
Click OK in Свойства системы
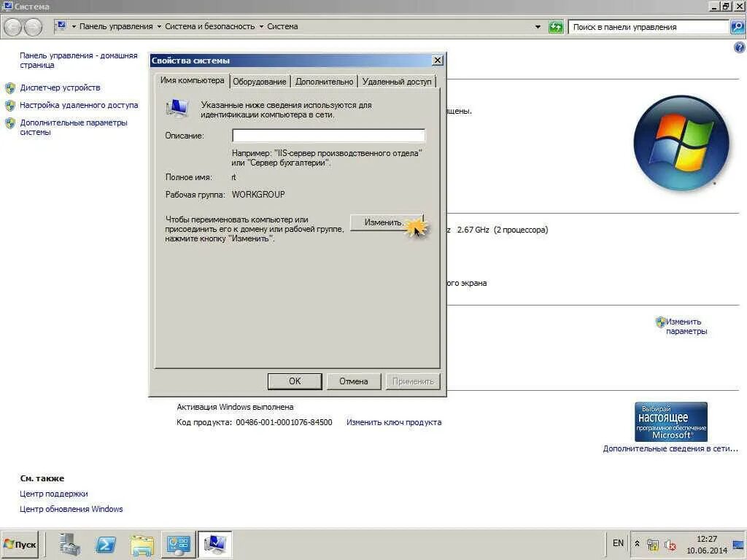point(295,381)
